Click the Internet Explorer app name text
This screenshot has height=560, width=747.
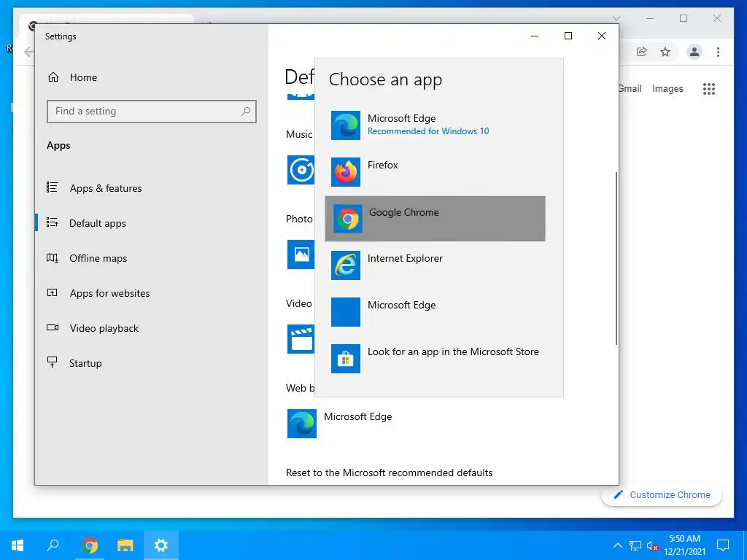(x=405, y=259)
